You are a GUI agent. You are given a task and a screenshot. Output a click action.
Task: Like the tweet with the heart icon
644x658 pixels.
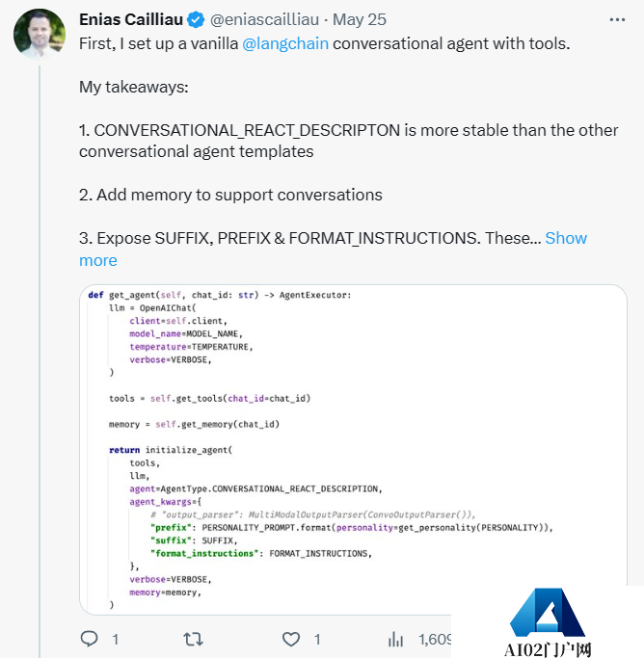point(291,639)
